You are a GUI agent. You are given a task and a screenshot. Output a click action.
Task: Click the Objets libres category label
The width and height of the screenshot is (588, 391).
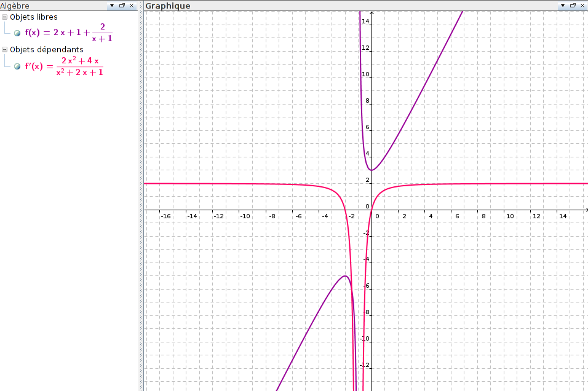coord(34,17)
